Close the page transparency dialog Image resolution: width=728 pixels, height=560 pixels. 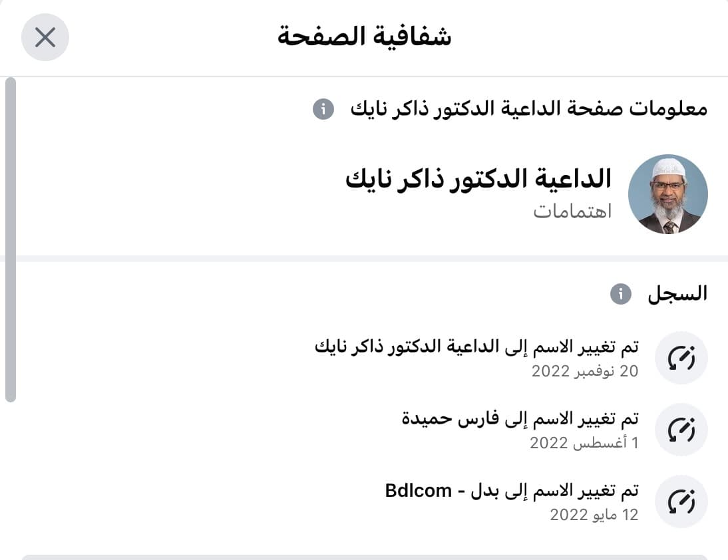[x=45, y=37]
